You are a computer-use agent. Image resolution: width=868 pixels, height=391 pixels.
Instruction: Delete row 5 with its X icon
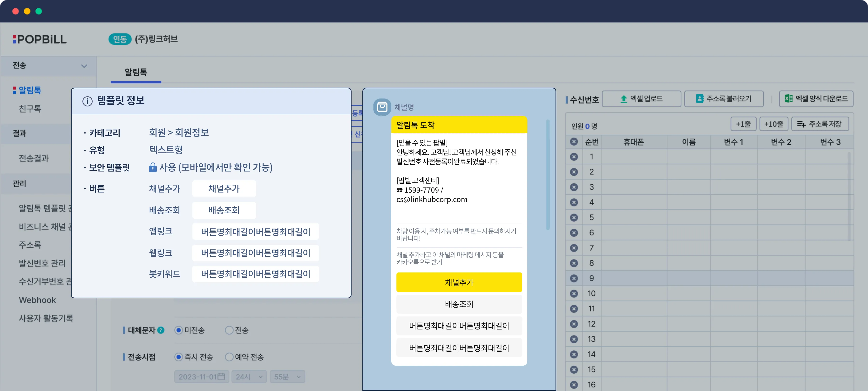[x=574, y=218]
